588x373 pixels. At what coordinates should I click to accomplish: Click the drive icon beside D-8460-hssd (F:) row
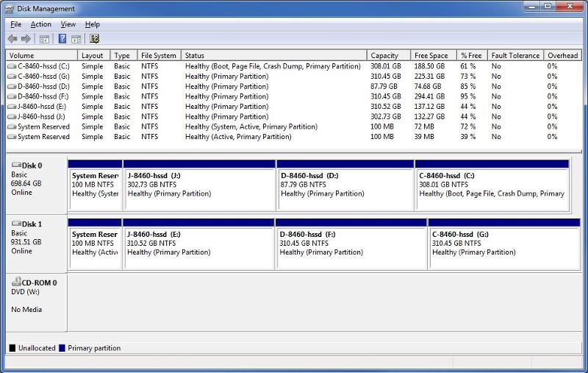(12, 97)
